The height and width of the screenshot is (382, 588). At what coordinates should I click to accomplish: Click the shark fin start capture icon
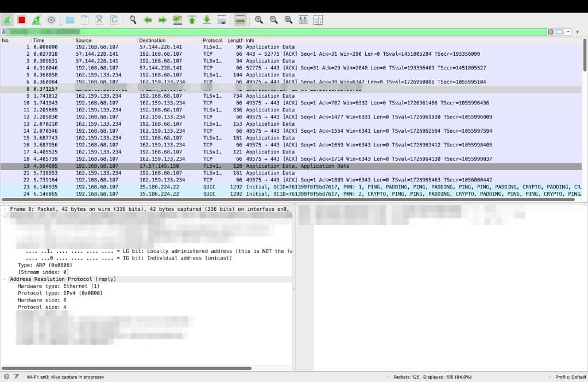tap(7, 20)
